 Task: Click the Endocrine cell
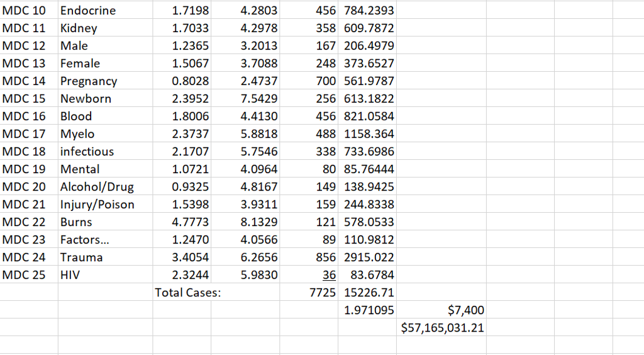(105, 10)
